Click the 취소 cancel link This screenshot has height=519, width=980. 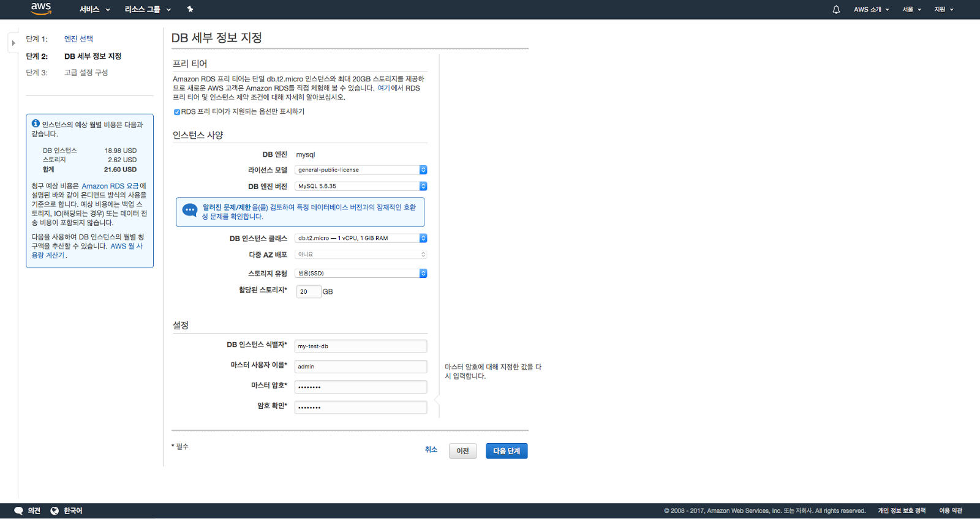[x=431, y=450]
